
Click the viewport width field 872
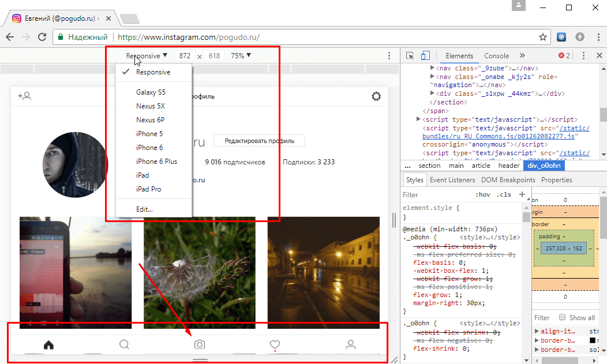click(x=185, y=56)
